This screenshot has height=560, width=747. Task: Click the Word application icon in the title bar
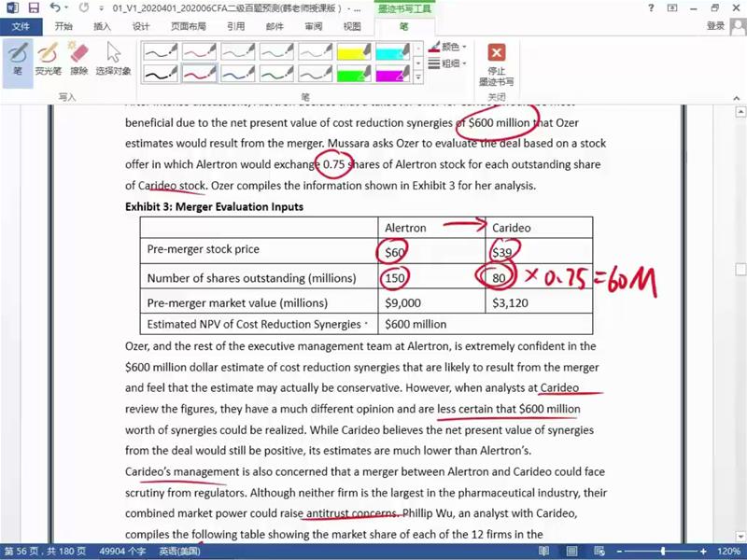pos(12,7)
